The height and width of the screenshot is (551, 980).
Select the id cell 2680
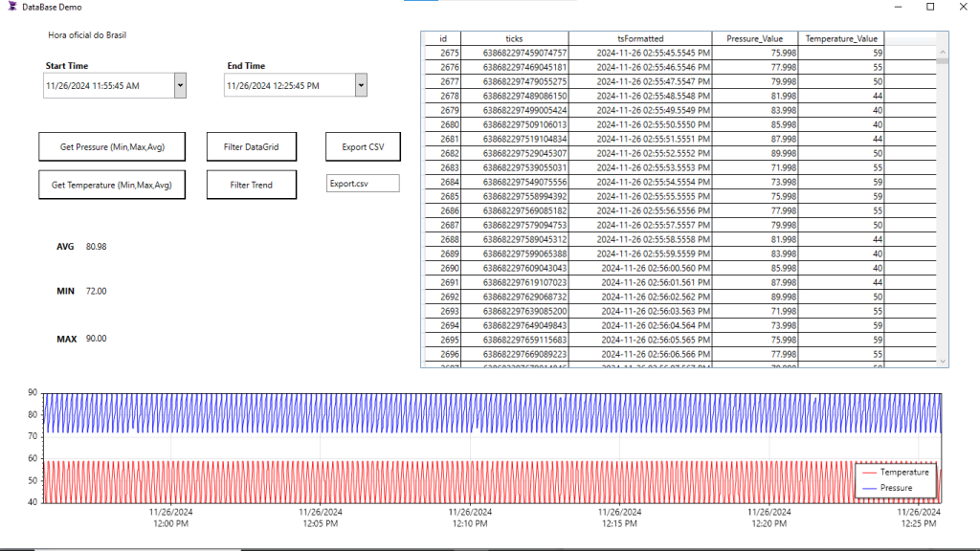(442, 125)
